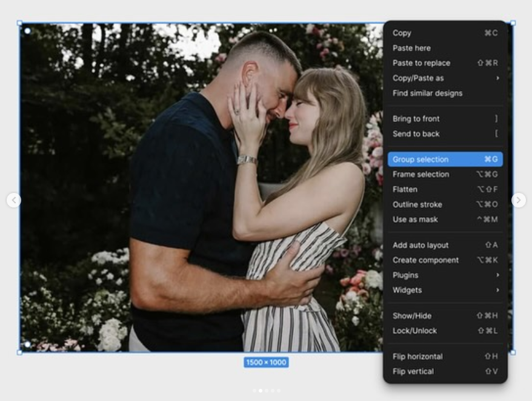Toggle Lock/Unlock for the selection
The height and width of the screenshot is (401, 532).
[445, 331]
